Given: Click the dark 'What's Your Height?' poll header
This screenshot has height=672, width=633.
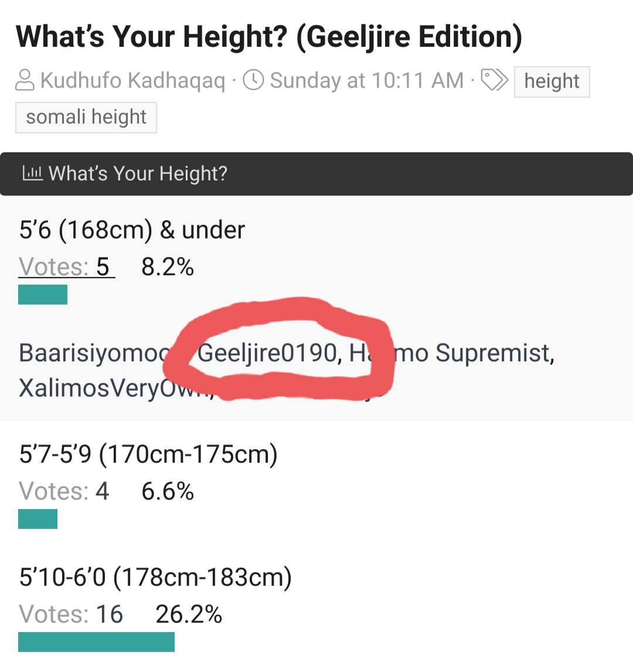Looking at the screenshot, I should coord(316,173).
